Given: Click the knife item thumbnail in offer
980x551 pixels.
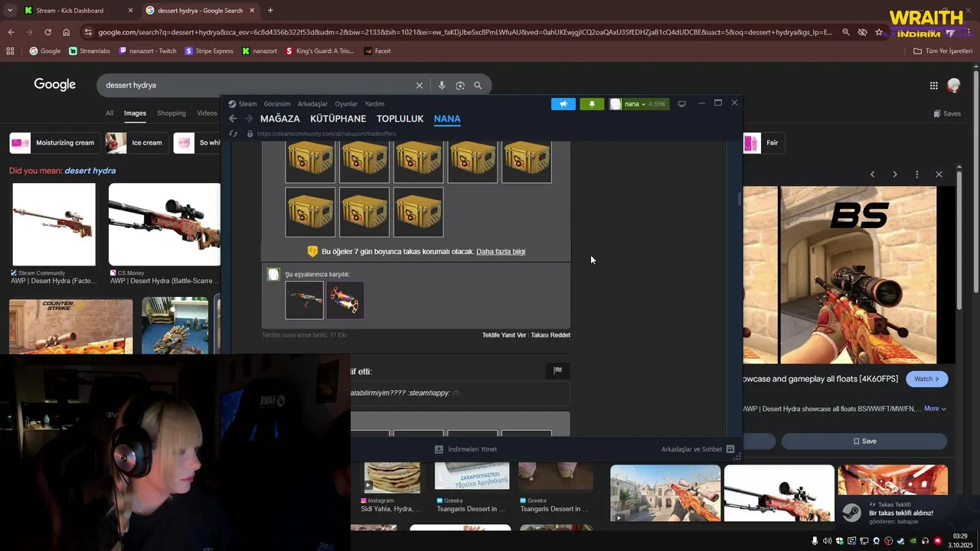Looking at the screenshot, I should 345,300.
